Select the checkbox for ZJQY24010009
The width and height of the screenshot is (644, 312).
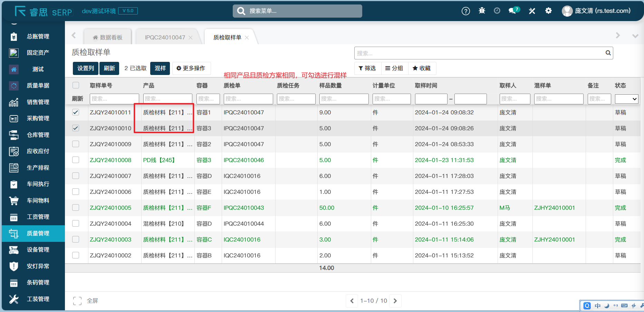coord(76,144)
